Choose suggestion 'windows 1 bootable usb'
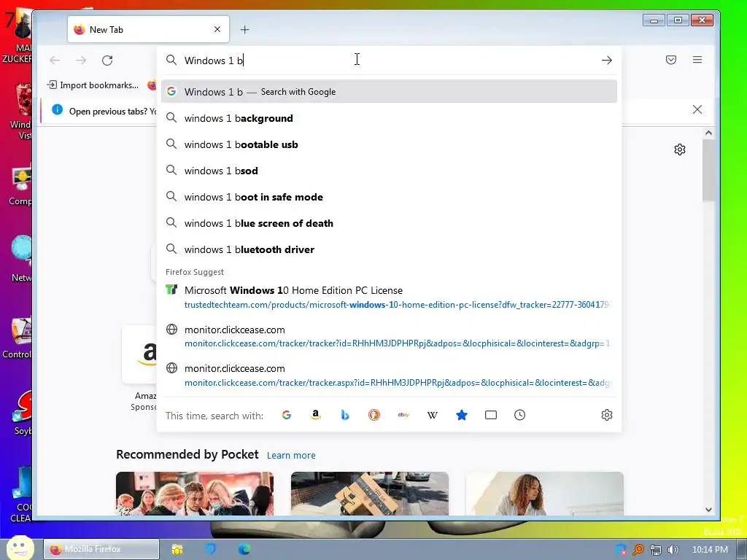Image resolution: width=747 pixels, height=560 pixels. (x=389, y=144)
